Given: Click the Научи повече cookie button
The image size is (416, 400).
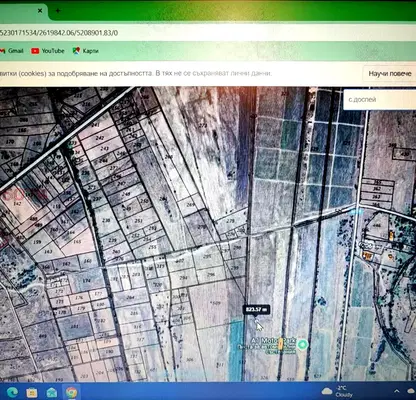Looking at the screenshot, I should click(389, 74).
